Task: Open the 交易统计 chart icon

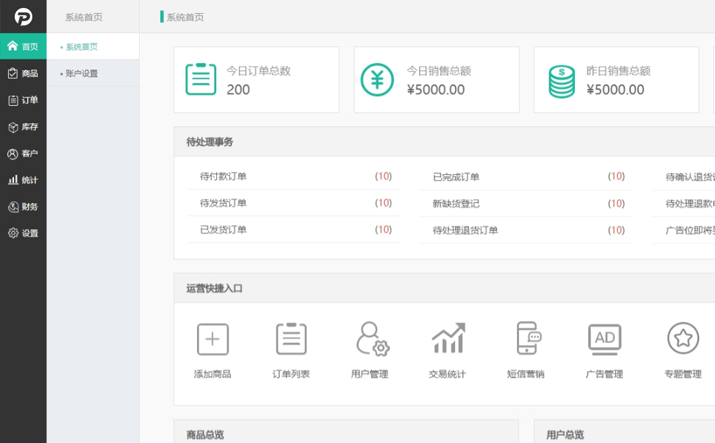Action: pyautogui.click(x=447, y=339)
